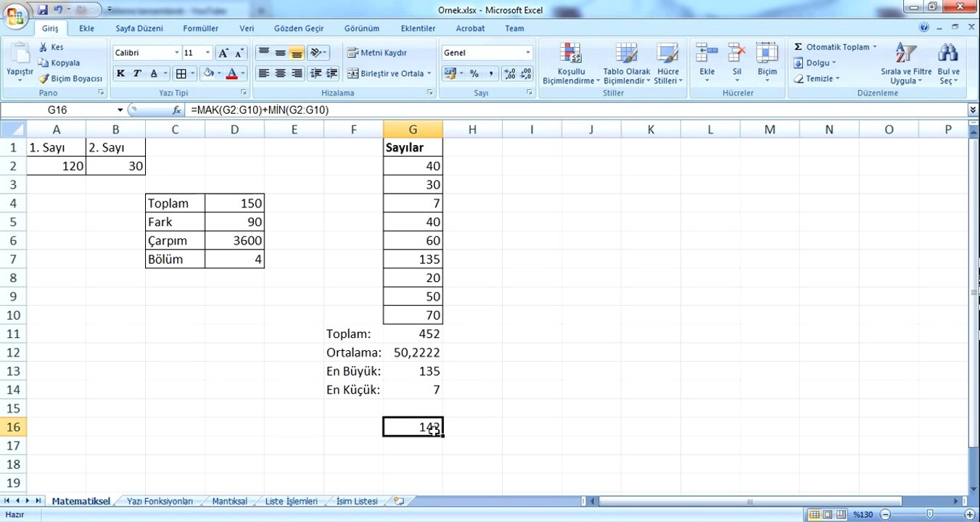
Task: Switch to the Mantıksal sheet
Action: pos(229,501)
